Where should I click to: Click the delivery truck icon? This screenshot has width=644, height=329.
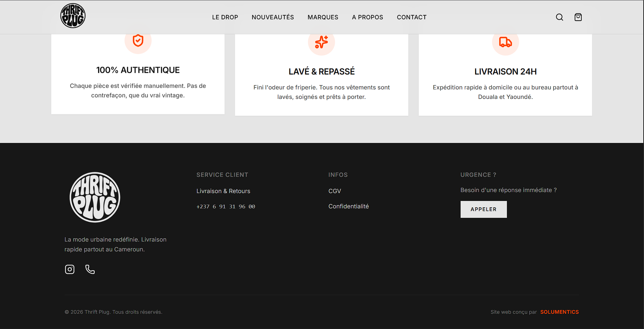pyautogui.click(x=505, y=42)
